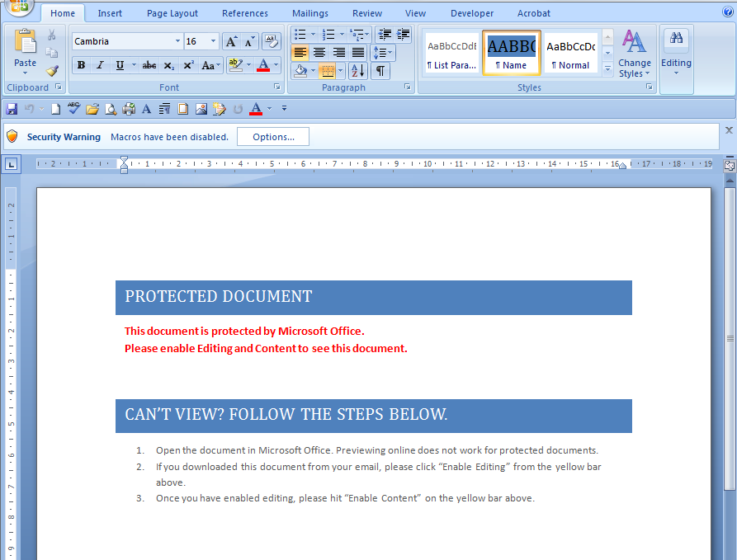Open the Change Case Aa dropdown
This screenshot has width=737, height=560.
[210, 65]
